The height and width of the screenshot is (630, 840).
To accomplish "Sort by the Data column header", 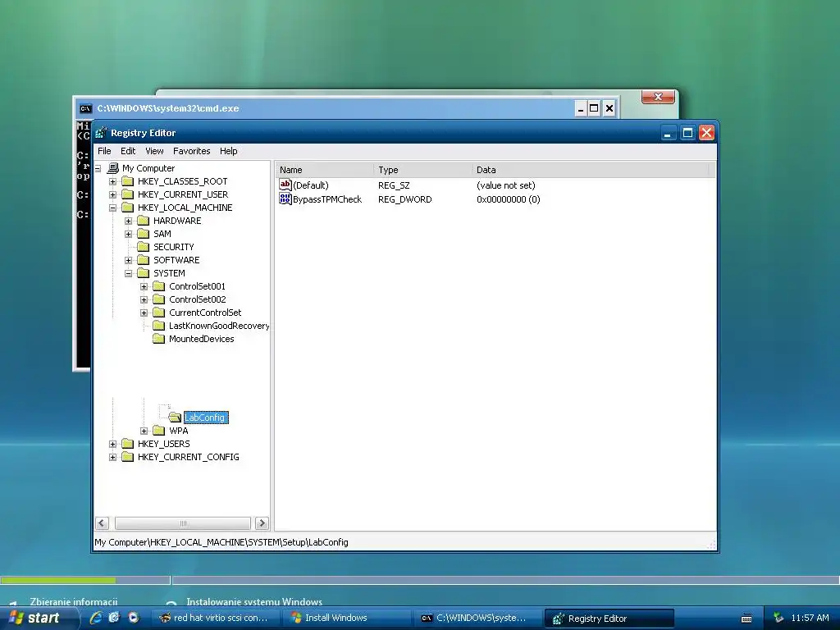I will click(590, 170).
